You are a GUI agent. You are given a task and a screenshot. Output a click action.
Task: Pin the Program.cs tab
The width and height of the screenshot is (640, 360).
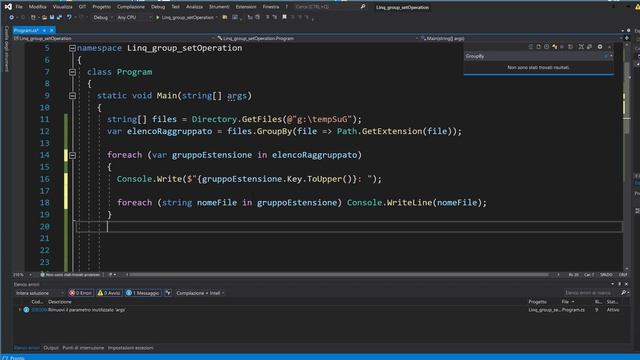[44, 30]
